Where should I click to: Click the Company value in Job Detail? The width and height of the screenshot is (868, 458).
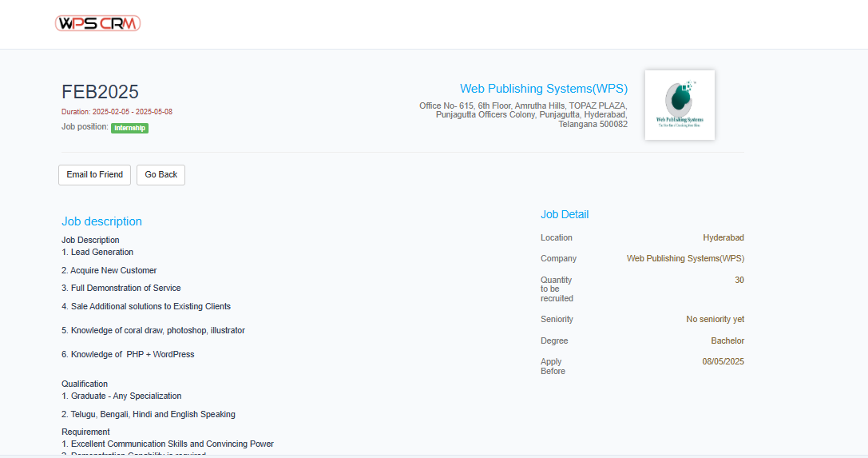(685, 258)
